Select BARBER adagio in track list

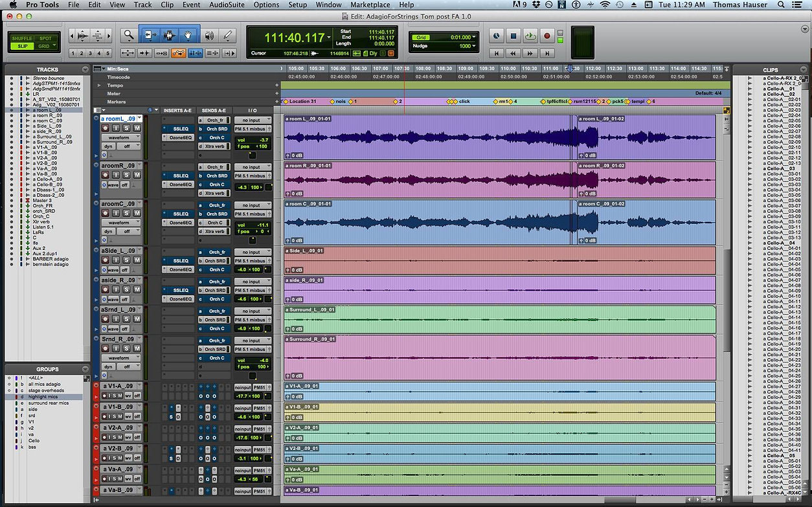click(51, 259)
